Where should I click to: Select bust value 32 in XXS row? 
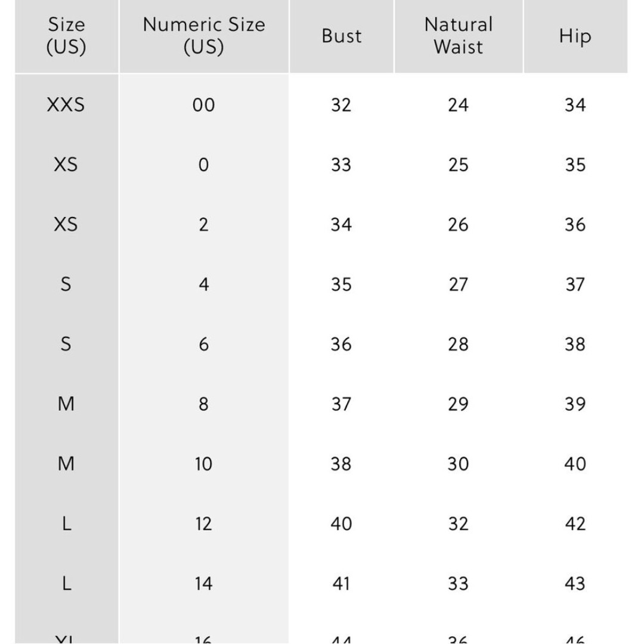pyautogui.click(x=341, y=105)
